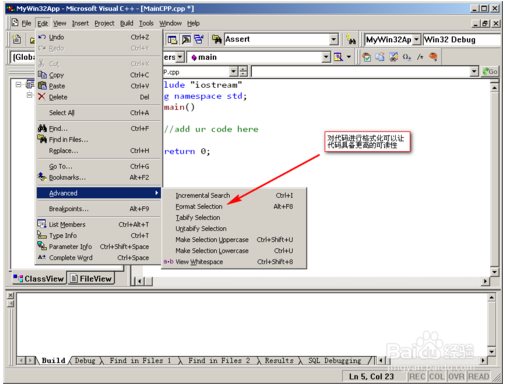Image resolution: width=505 pixels, height=387 pixels.
Task: Open Bookmarks... from Edit menu
Action: (x=99, y=177)
